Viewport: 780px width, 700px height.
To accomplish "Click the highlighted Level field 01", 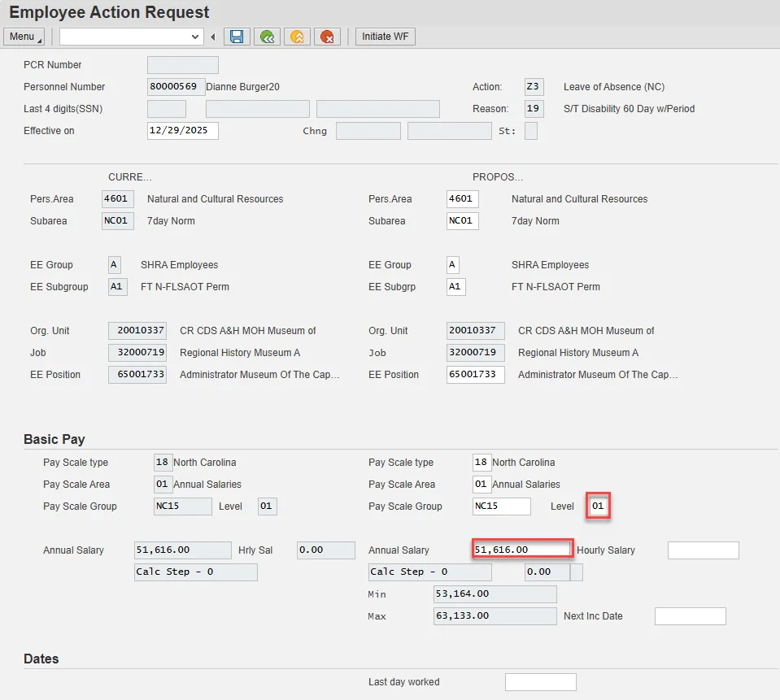I will coord(599,507).
